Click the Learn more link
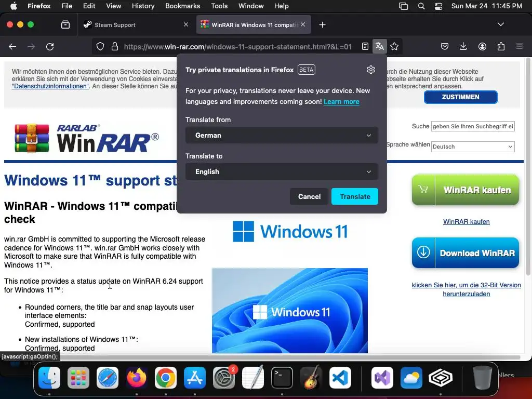Screen dimensions: 532x399 (x=341, y=102)
